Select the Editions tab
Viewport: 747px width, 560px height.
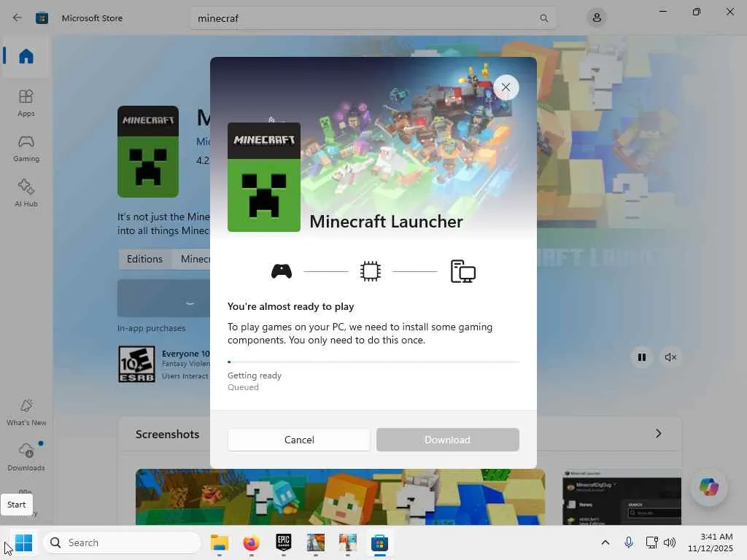(x=144, y=259)
